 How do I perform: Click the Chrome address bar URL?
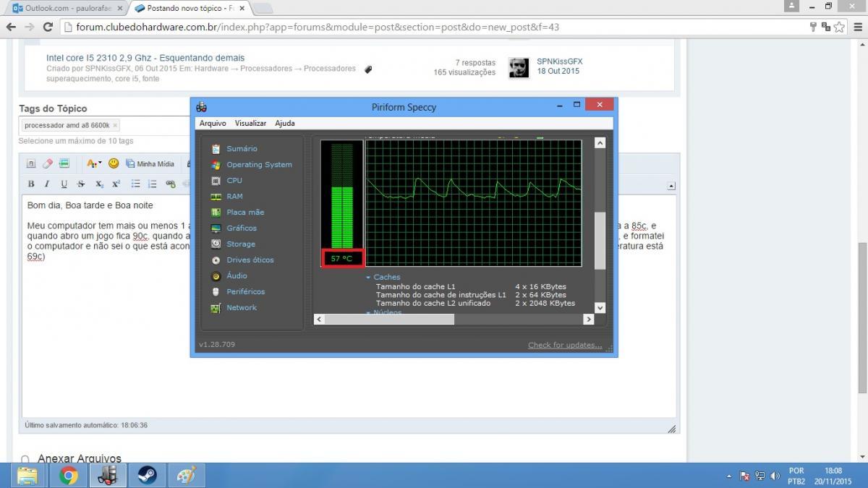(318, 27)
